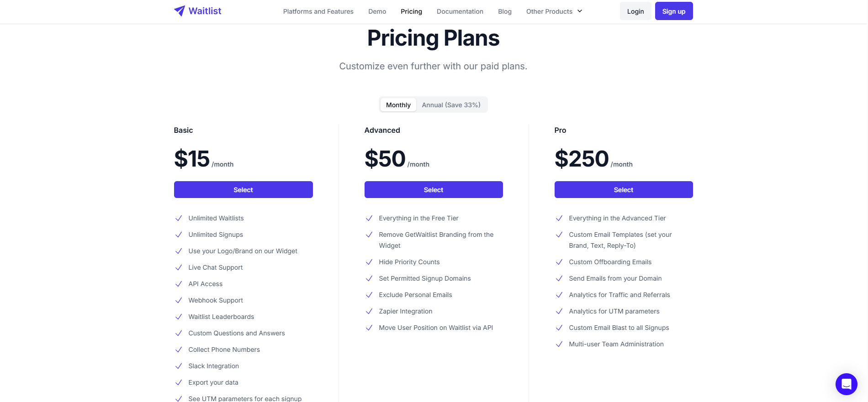The image size is (868, 402).
Task: Click the checkmark beside Zapier Integration
Action: 369,311
